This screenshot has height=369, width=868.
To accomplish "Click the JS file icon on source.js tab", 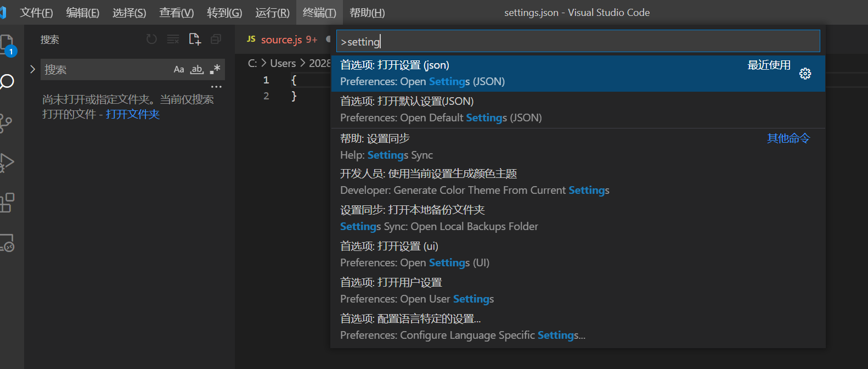I will 251,39.
